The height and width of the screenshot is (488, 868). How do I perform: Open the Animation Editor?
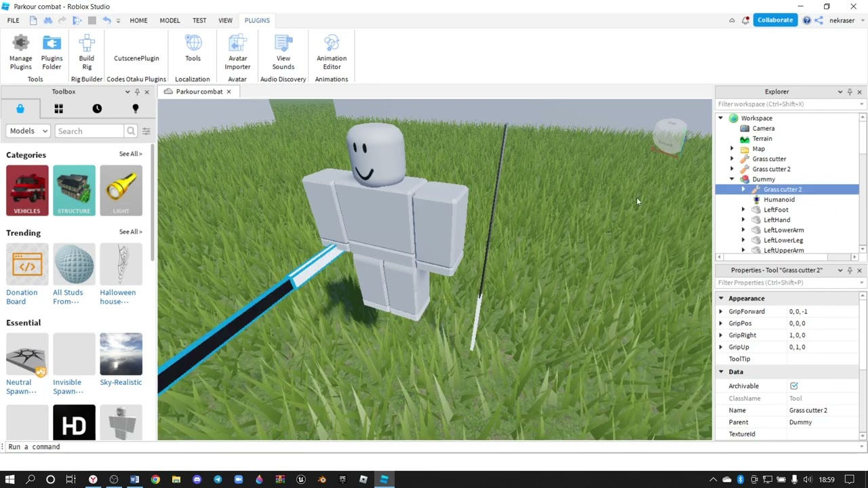tap(332, 53)
